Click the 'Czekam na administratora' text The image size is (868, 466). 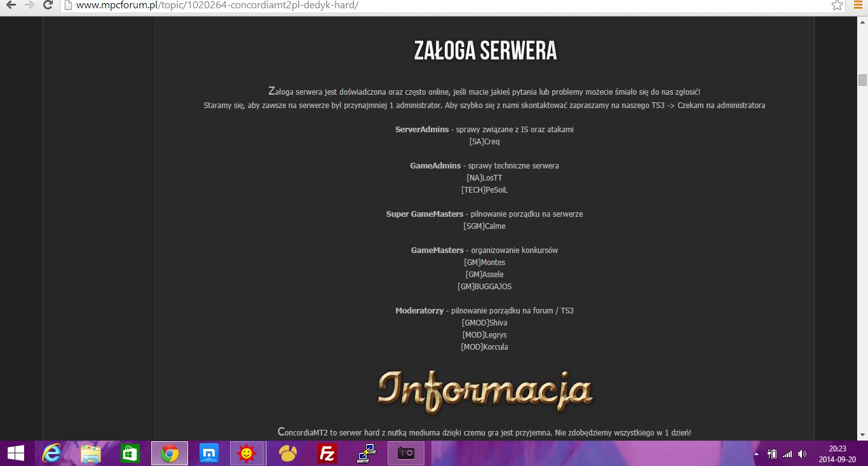721,106
